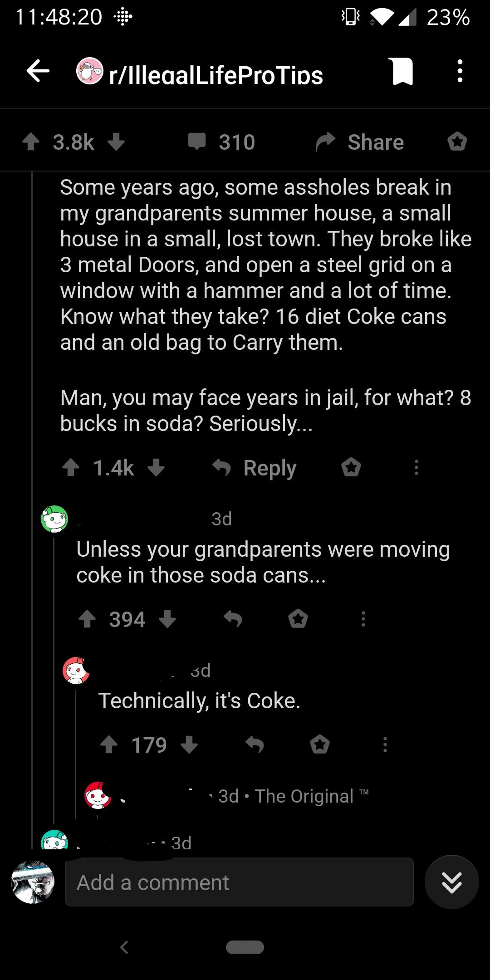Upvote the 'Technically, it's Coke' comment
This screenshot has height=980, width=490.
(x=109, y=745)
